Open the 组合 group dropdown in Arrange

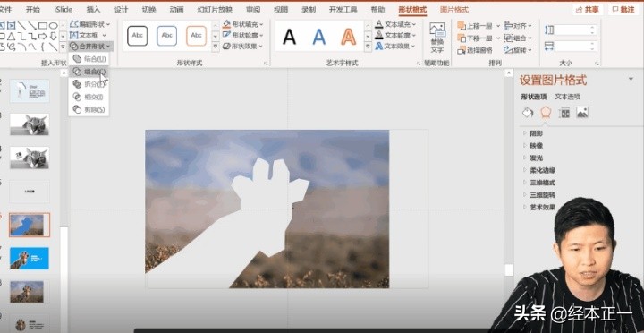pos(518,38)
